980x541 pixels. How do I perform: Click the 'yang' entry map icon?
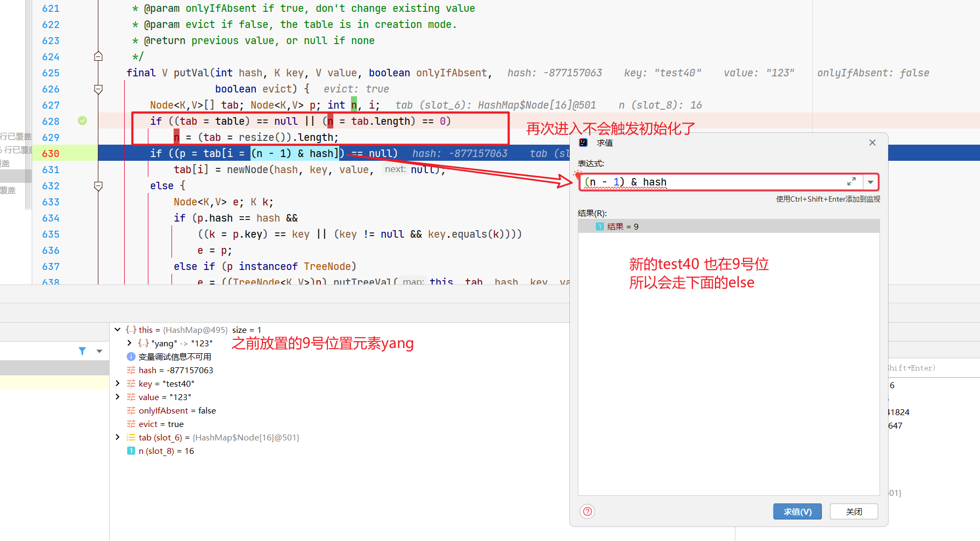(x=143, y=343)
